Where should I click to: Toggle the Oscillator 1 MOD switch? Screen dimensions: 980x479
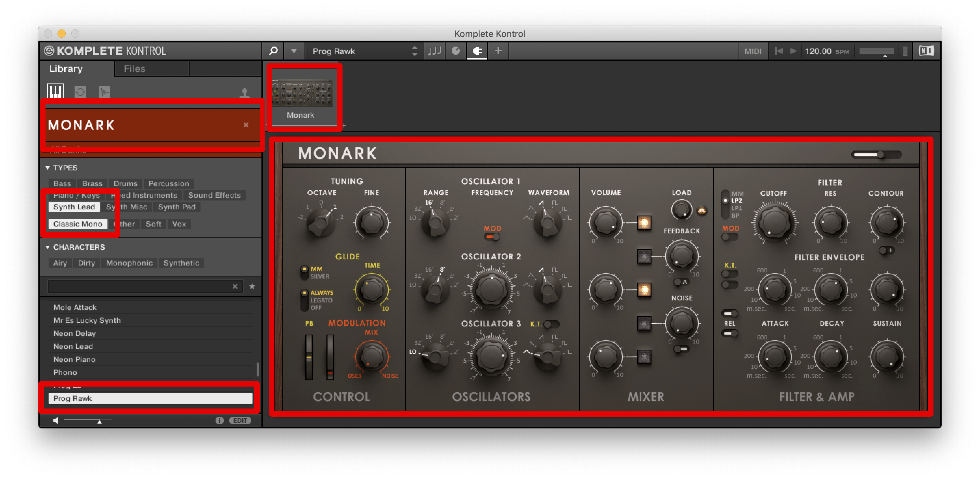click(492, 237)
